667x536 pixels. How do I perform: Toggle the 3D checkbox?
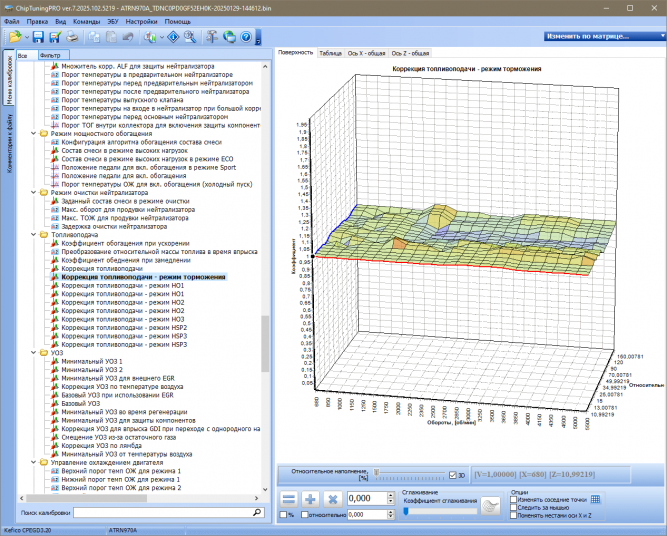(453, 475)
